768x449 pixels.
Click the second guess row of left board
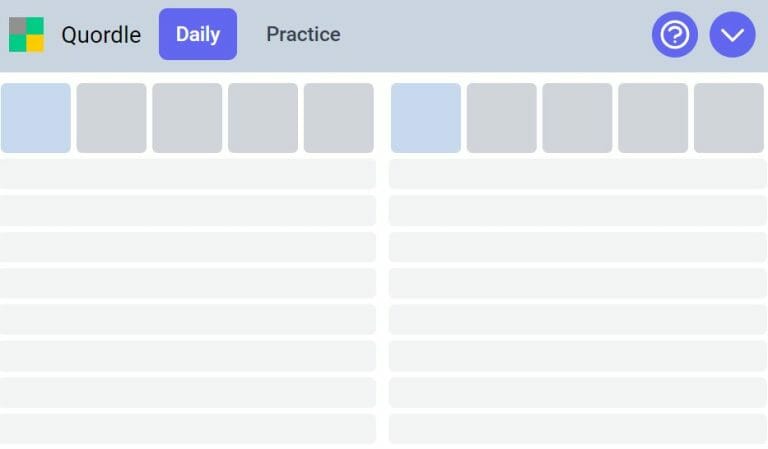click(188, 174)
